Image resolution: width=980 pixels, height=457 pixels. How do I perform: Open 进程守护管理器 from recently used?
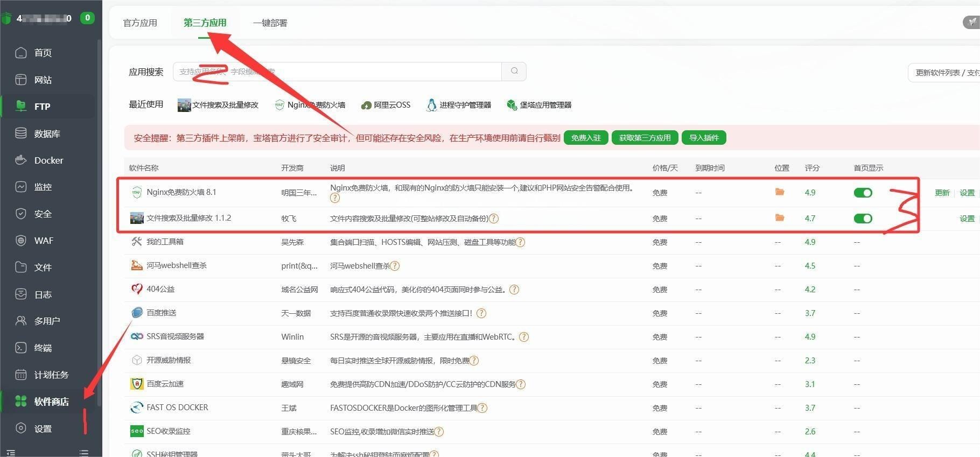click(458, 105)
